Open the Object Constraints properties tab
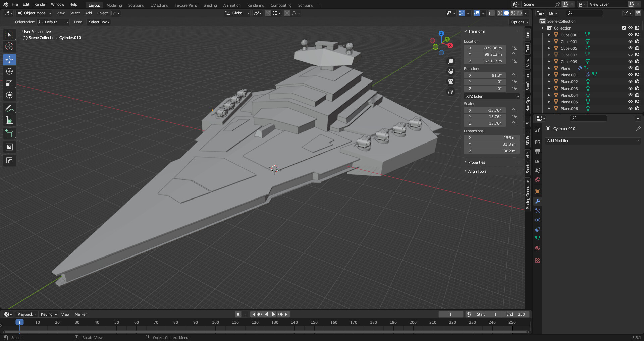This screenshot has height=341, width=644. 538,229
